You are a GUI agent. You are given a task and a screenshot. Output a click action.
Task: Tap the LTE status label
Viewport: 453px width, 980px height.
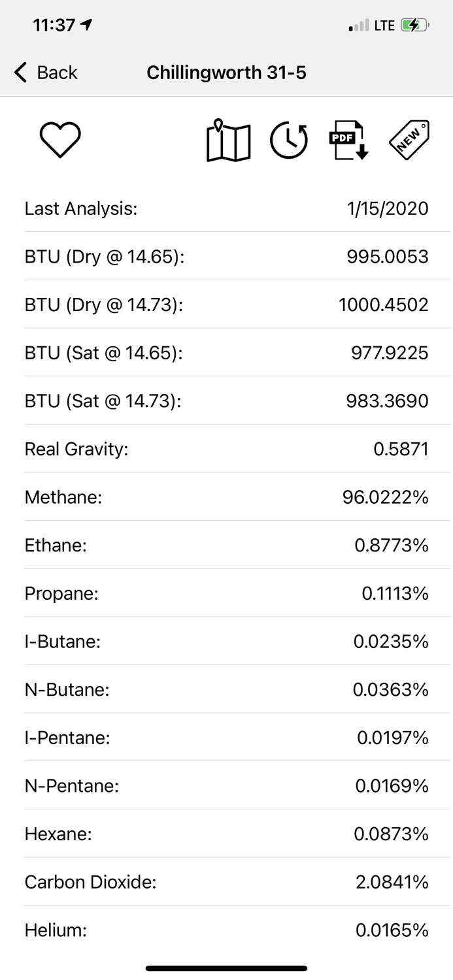click(x=386, y=25)
